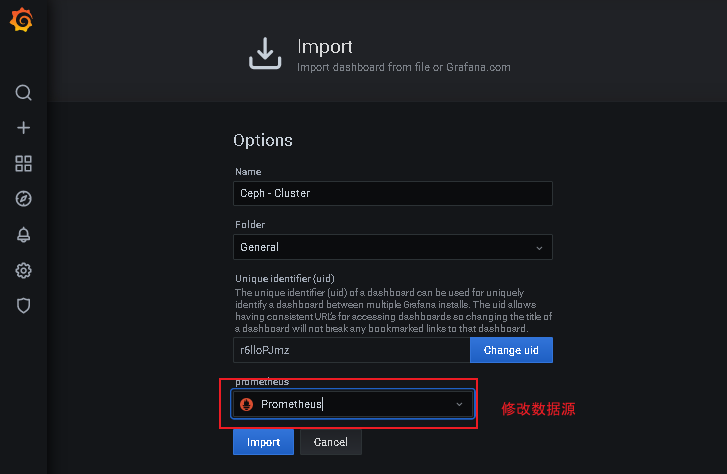727x474 pixels.
Task: Click the Name label
Action: (x=248, y=172)
